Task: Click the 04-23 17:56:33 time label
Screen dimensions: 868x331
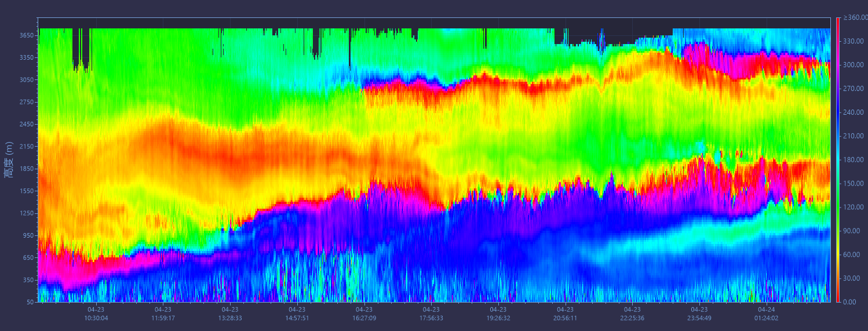Action: (x=431, y=314)
